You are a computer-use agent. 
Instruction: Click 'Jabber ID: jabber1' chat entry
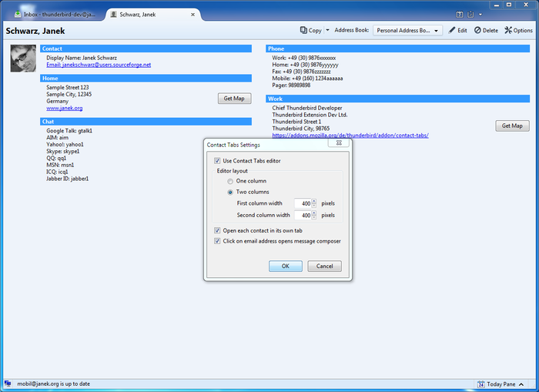(68, 179)
